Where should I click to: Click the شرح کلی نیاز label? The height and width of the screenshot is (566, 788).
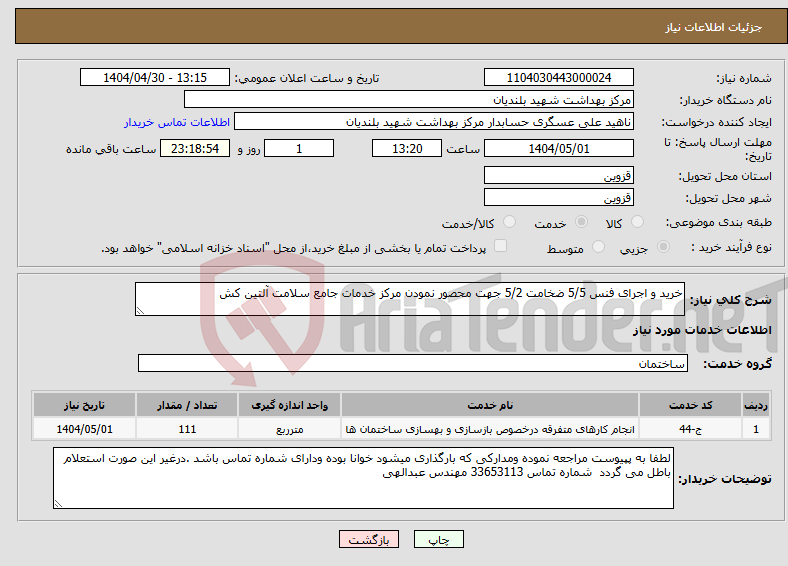731,300
